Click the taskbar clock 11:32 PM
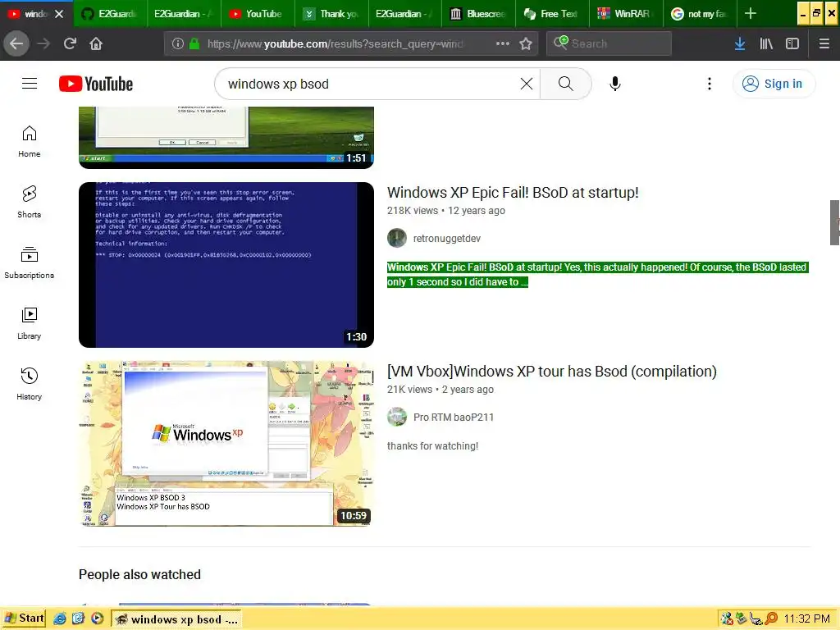The width and height of the screenshot is (840, 630). pos(807,619)
